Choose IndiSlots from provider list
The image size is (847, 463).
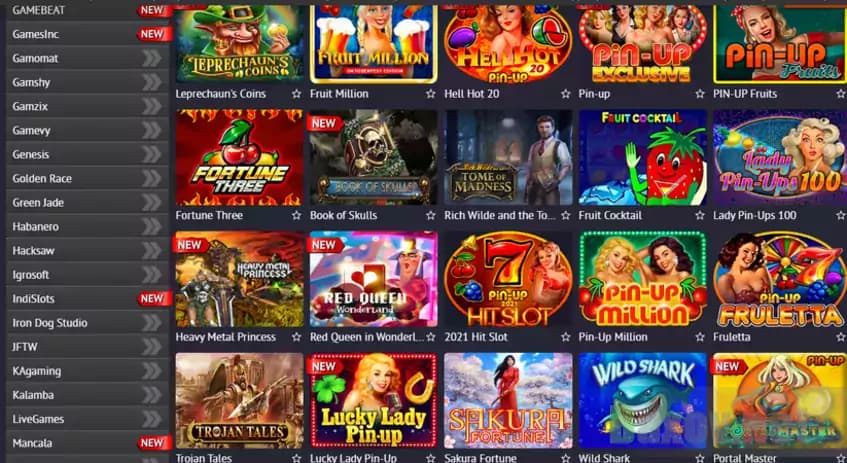click(x=87, y=299)
